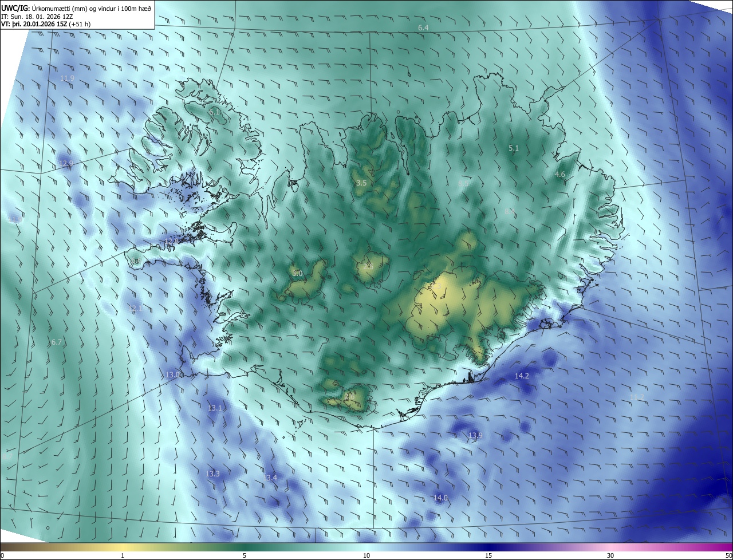Click the 1 label on the color scale
733x560 pixels.
[123, 556]
